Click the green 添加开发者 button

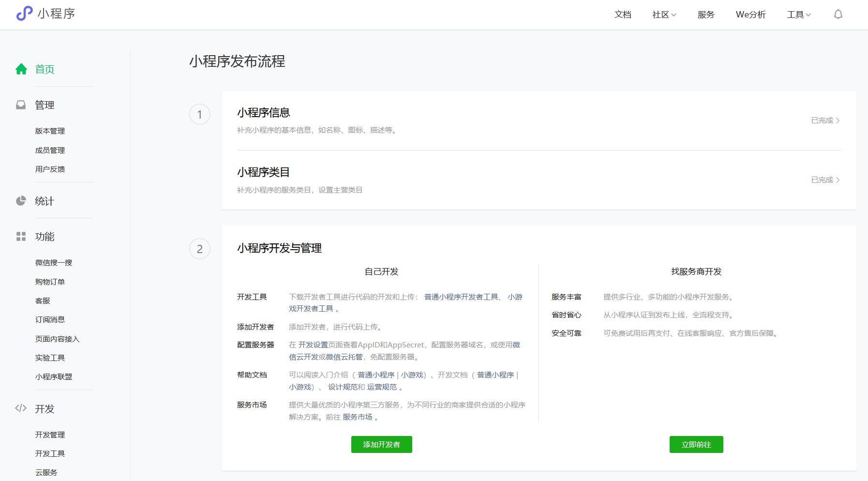tap(382, 444)
